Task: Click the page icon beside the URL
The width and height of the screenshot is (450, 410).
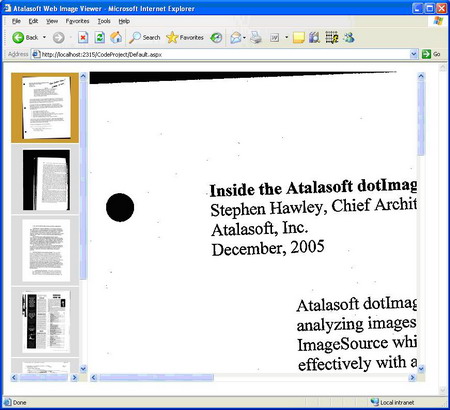Action: click(x=36, y=54)
